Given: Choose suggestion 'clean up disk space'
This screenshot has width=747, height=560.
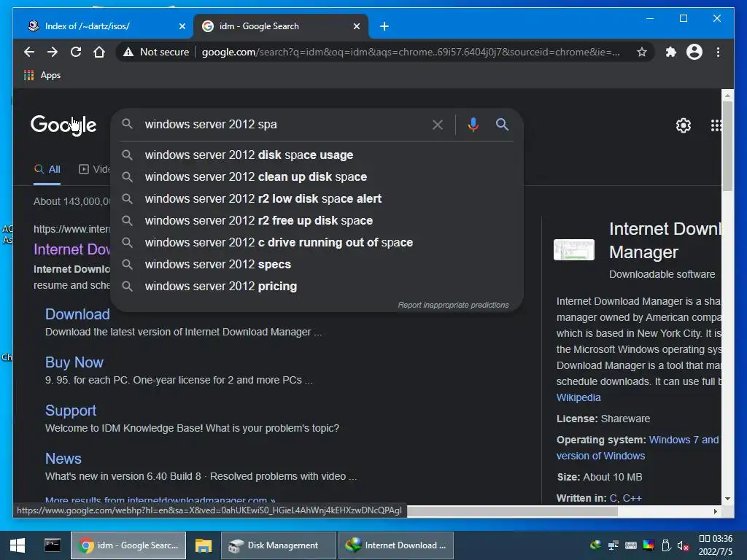Looking at the screenshot, I should click(317, 177).
